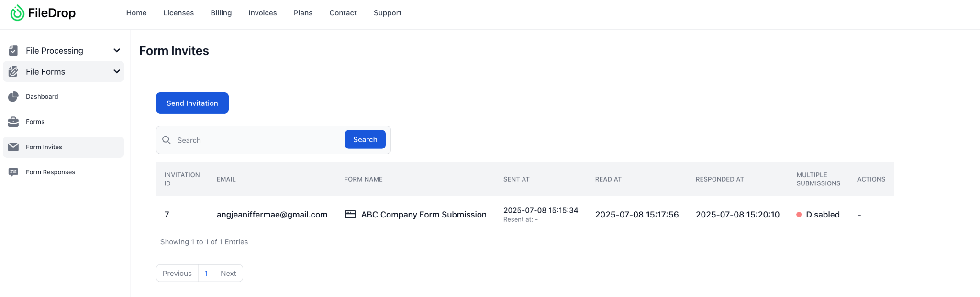Select page 1 in pagination
Screen dimensions: 980x297
206,273
